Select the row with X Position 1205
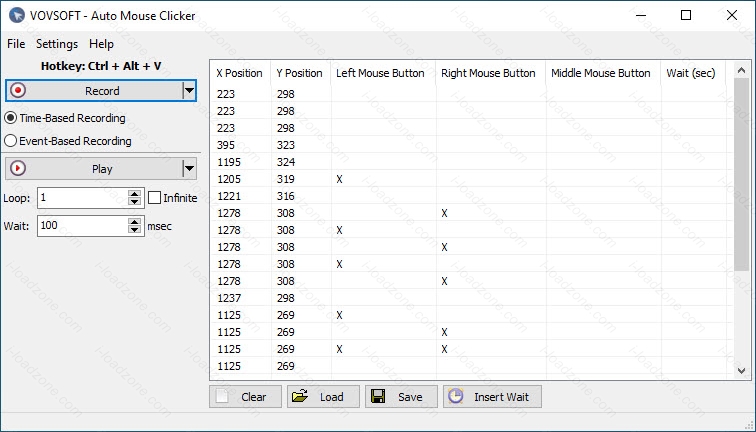Screen dimensions: 756x432 pyautogui.click(x=472, y=179)
